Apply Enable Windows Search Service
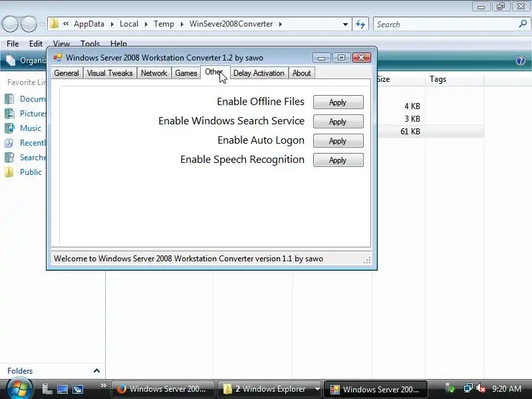The height and width of the screenshot is (399, 532). click(338, 122)
